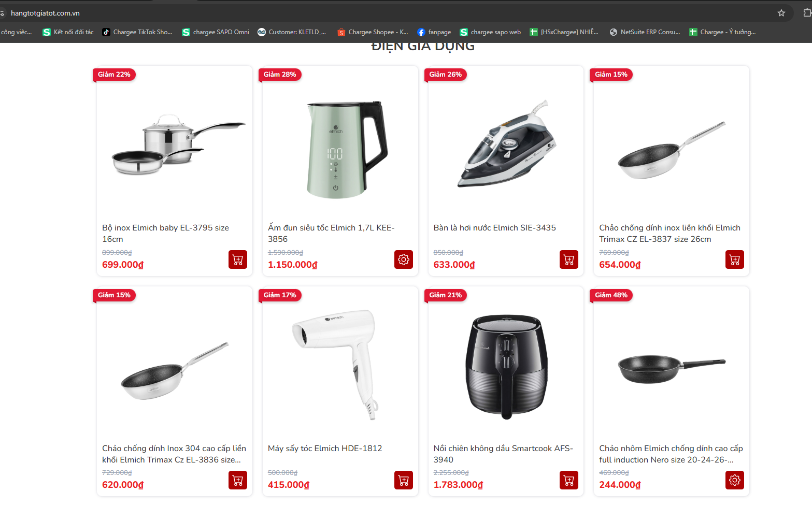The image size is (812, 506).
Task: Add Máy sấy tóc HDE-1812 to cart
Action: pyautogui.click(x=404, y=480)
